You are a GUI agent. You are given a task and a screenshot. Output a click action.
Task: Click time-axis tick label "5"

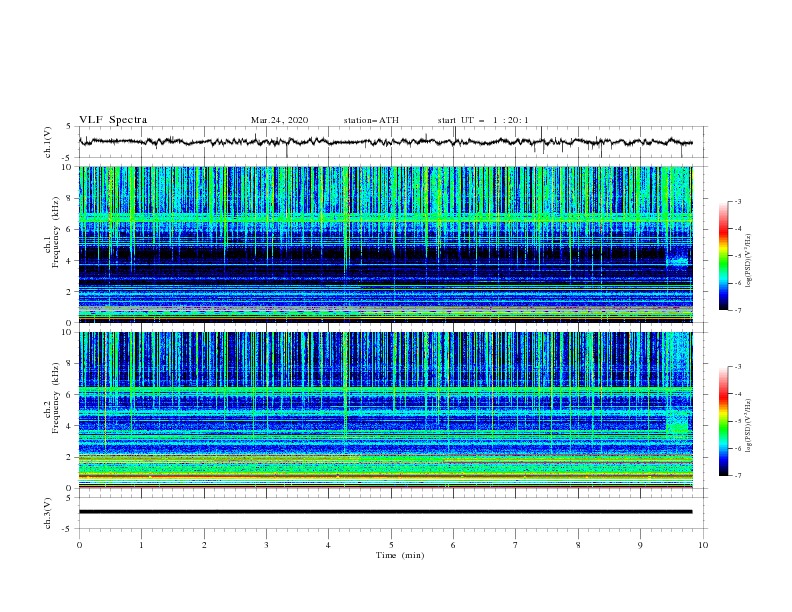pyautogui.click(x=391, y=545)
